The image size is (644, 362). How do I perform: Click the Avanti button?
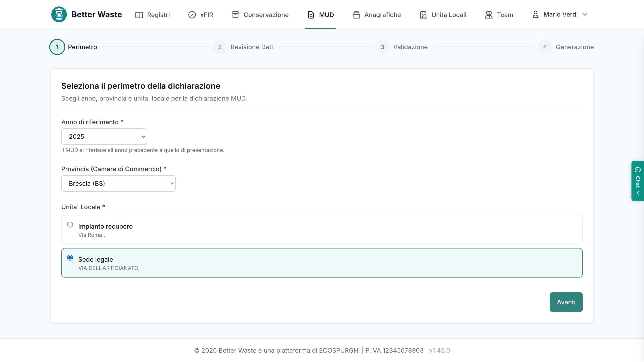point(566,302)
